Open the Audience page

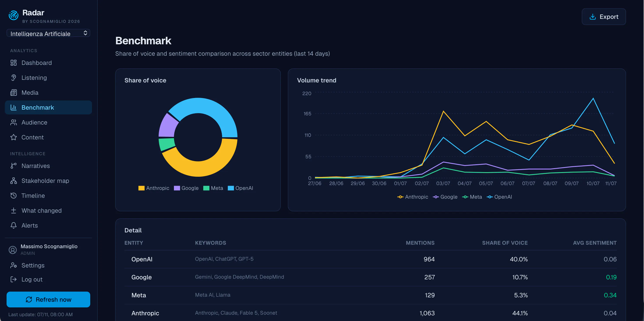(48, 122)
